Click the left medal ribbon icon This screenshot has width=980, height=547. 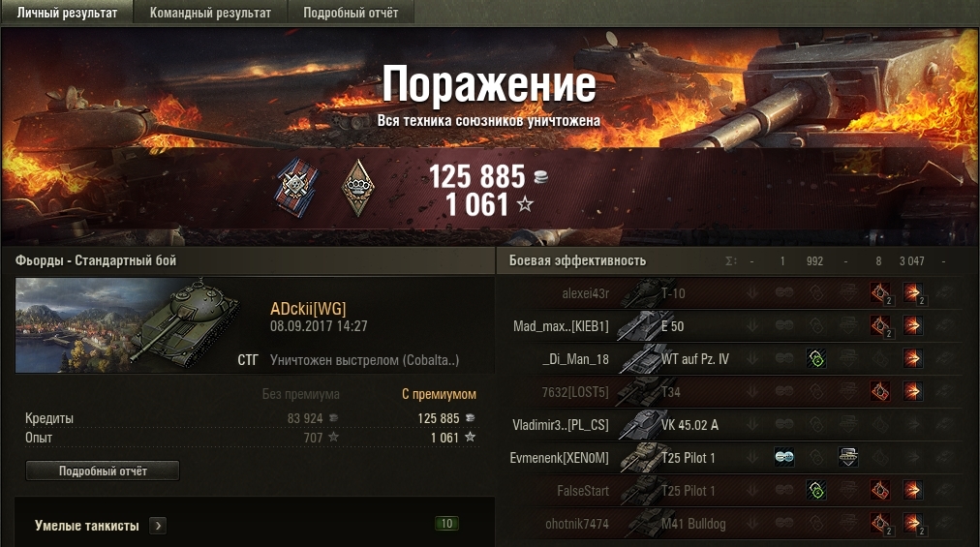point(296,188)
